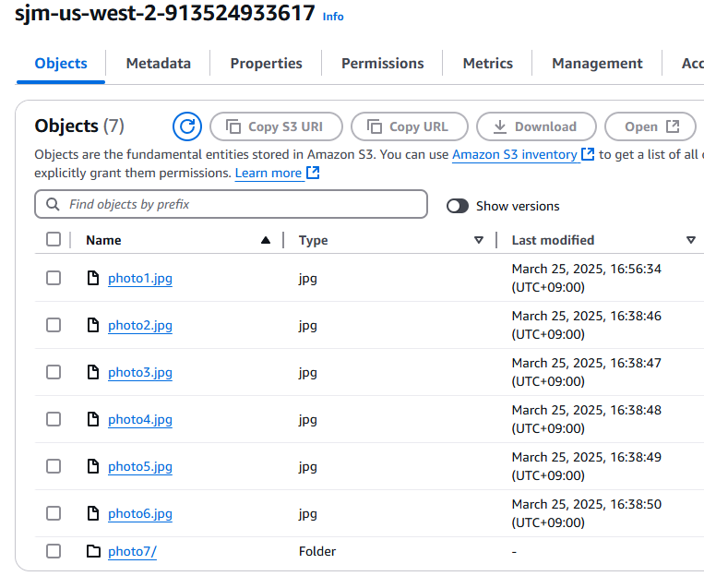Open the Info link beside bucket name
The image size is (704, 588).
pos(333,17)
